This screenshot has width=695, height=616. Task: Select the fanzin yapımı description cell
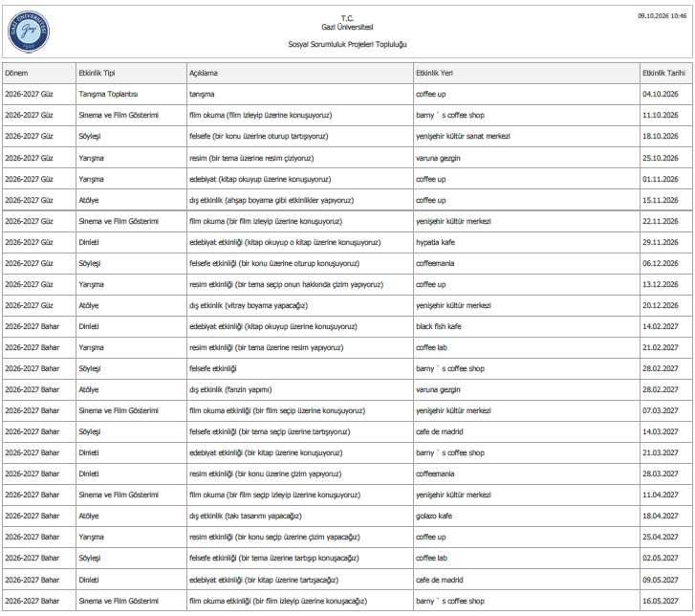pyautogui.click(x=300, y=390)
